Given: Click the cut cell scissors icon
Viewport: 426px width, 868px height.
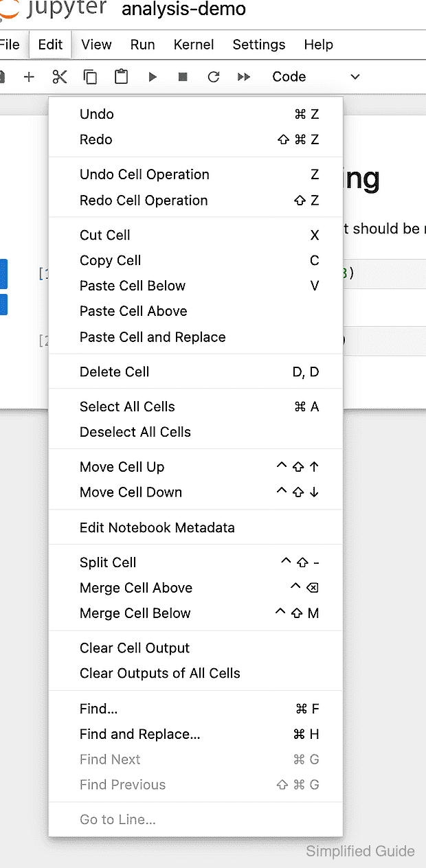Looking at the screenshot, I should [x=60, y=77].
